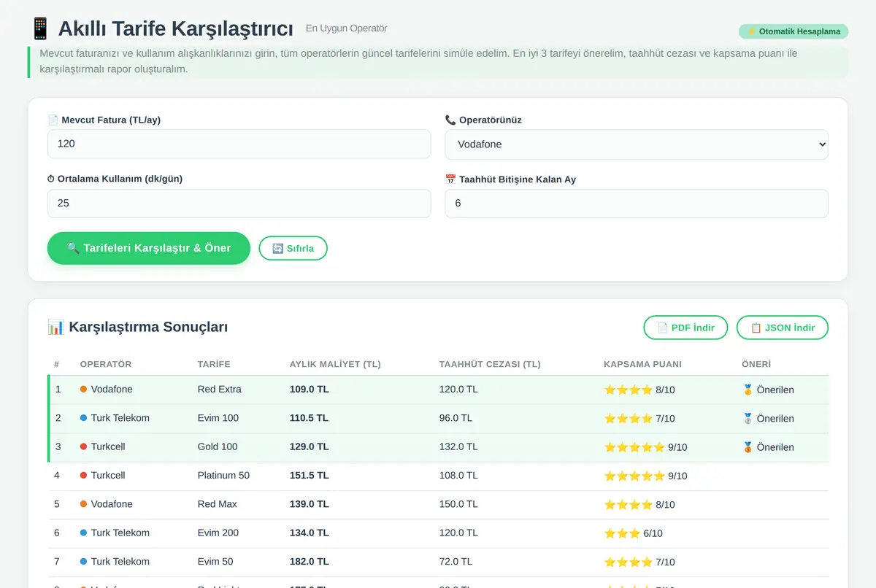The image size is (876, 588).
Task: Click the bar chart icon by Karşılaştırma Sonuçları
Action: click(x=55, y=327)
